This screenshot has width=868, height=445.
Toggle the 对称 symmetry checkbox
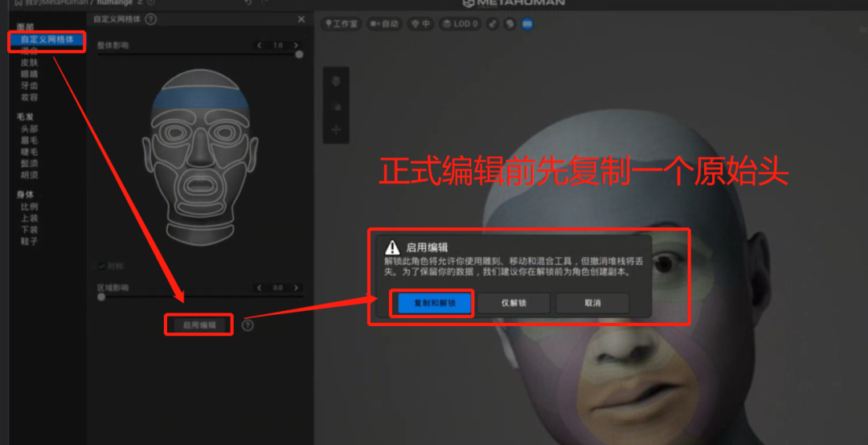[102, 266]
